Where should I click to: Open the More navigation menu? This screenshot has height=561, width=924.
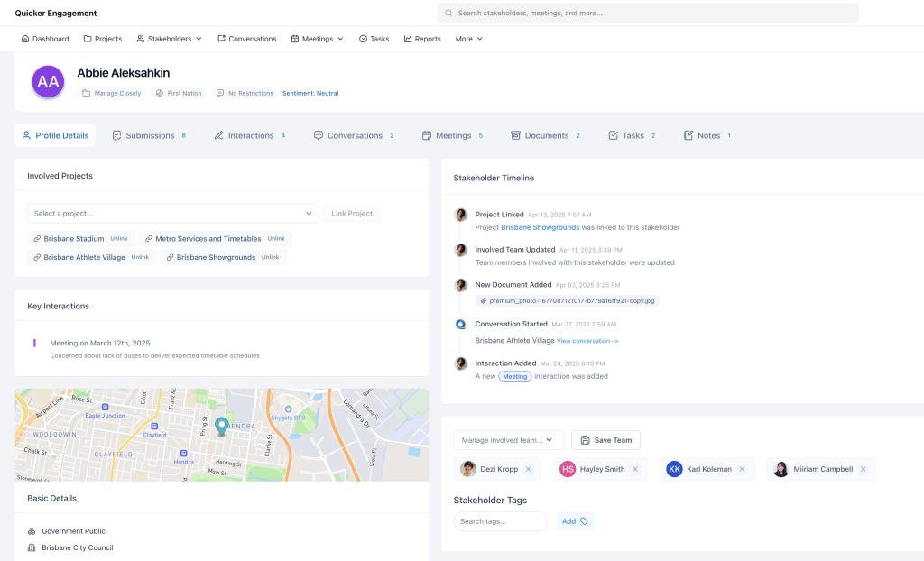[468, 39]
